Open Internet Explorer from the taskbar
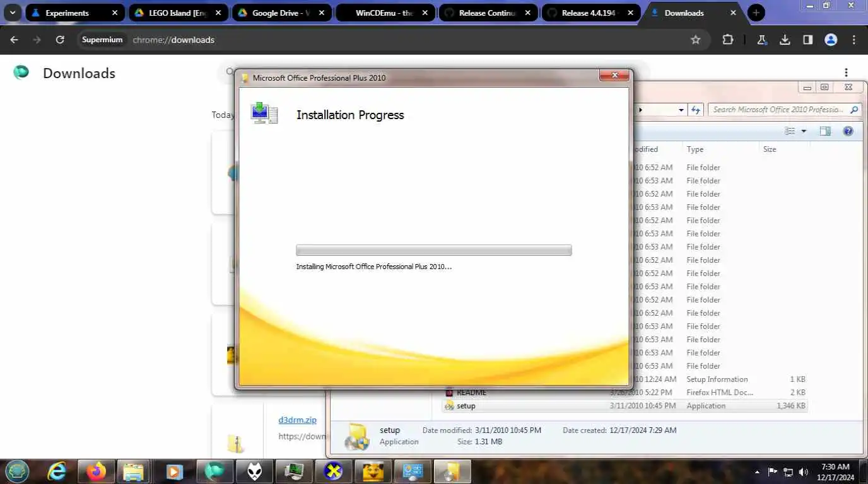The height and width of the screenshot is (484, 868). [x=57, y=471]
